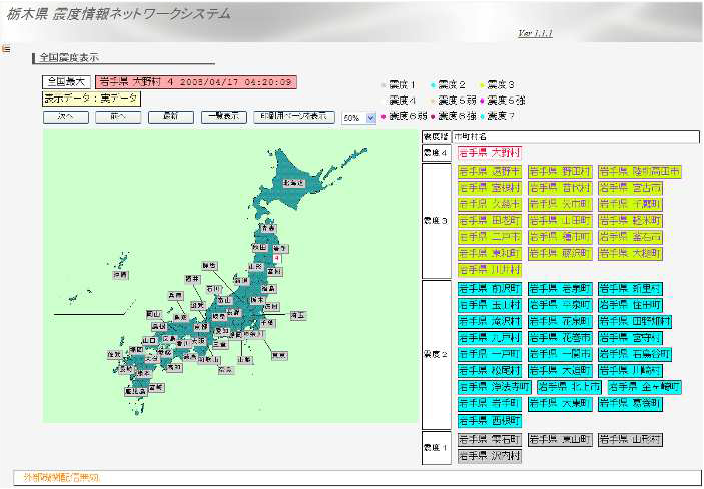Click the 全国最大 label box
Viewport: 704px width, 489px height.
(x=67, y=82)
